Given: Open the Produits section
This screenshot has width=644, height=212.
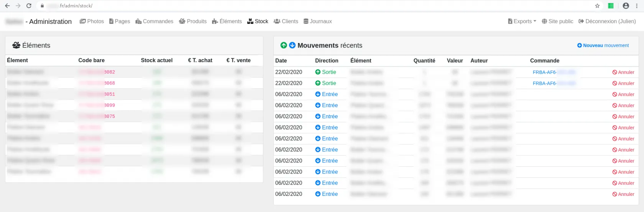Looking at the screenshot, I should 193,22.
